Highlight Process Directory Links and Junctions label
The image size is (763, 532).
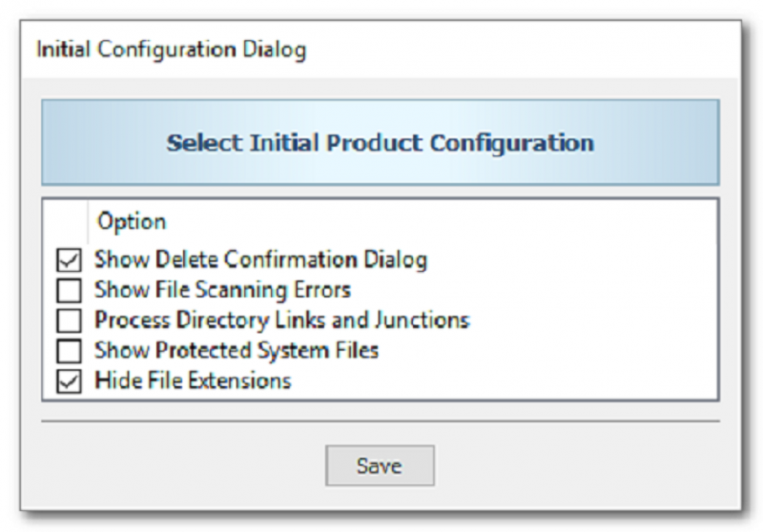281,320
